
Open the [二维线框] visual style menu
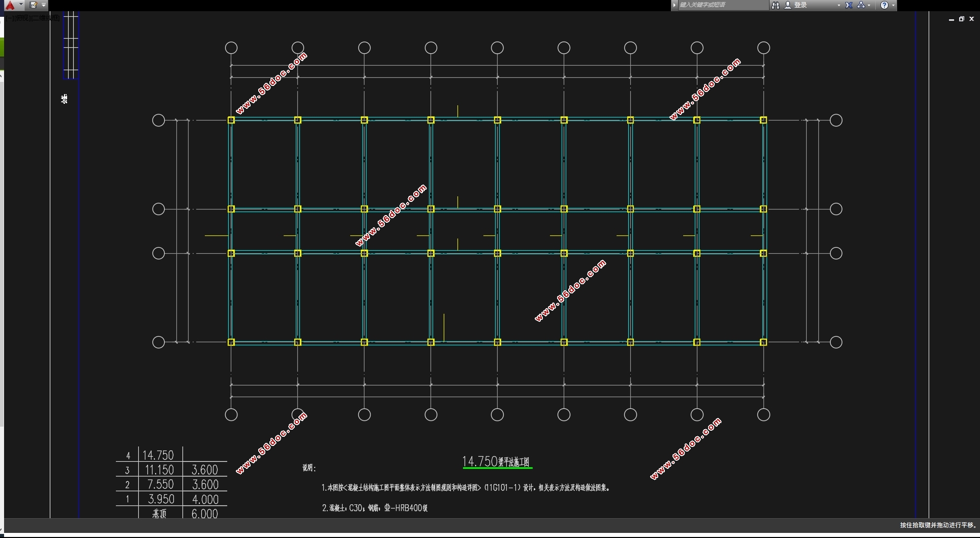pos(46,18)
